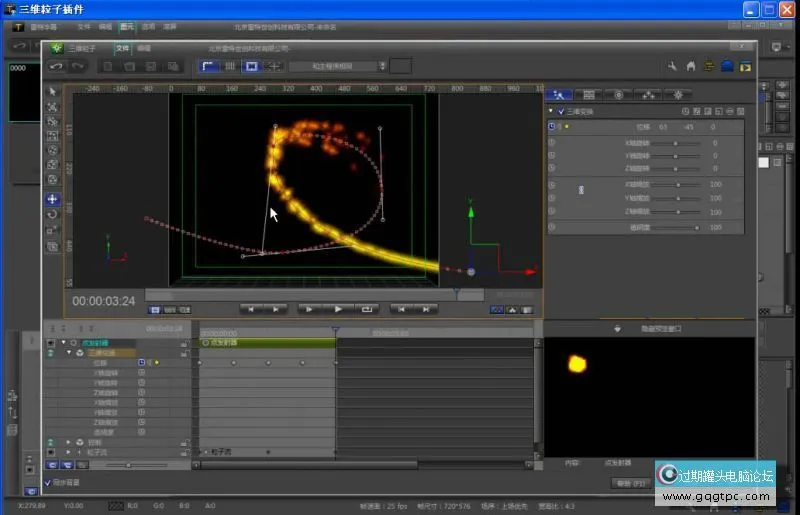Expand the 粒子闪 layer in timeline

69,452
